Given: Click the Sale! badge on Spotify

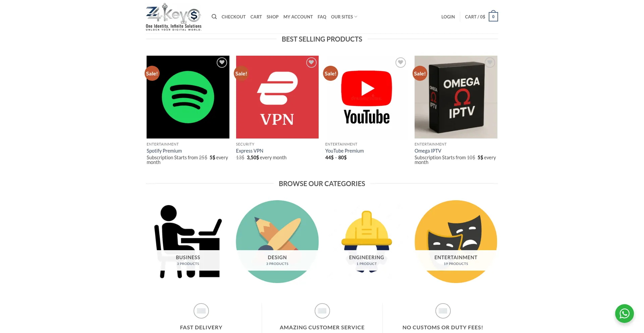Looking at the screenshot, I should pyautogui.click(x=152, y=73).
